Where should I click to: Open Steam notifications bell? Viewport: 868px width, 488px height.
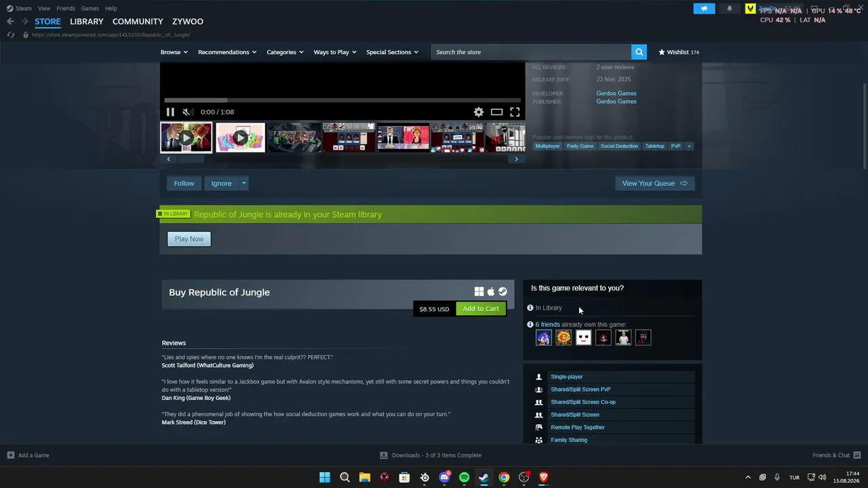(730, 9)
